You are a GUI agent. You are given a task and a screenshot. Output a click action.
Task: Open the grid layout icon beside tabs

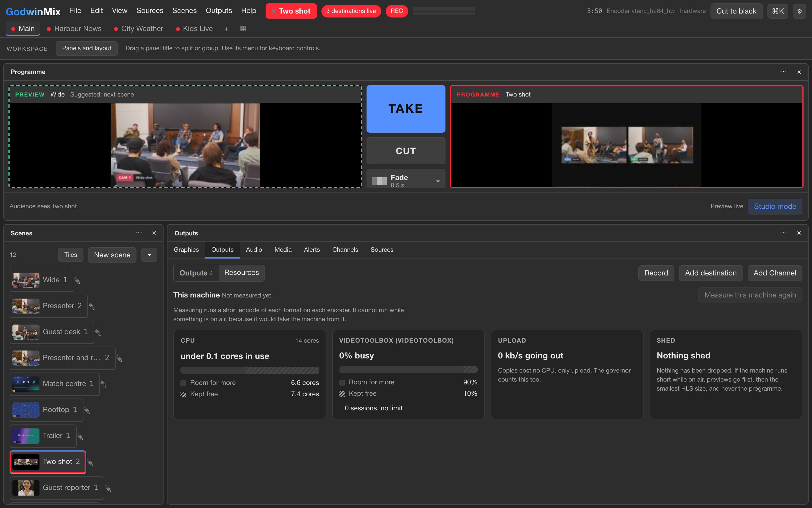coord(243,29)
